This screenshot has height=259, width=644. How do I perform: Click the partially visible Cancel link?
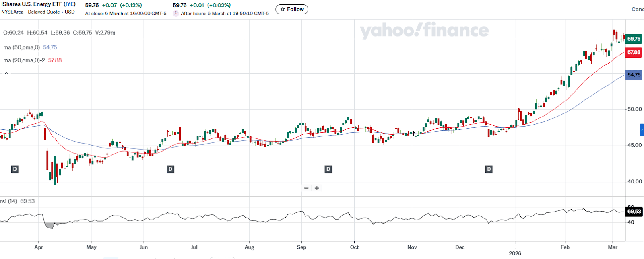[638, 9]
